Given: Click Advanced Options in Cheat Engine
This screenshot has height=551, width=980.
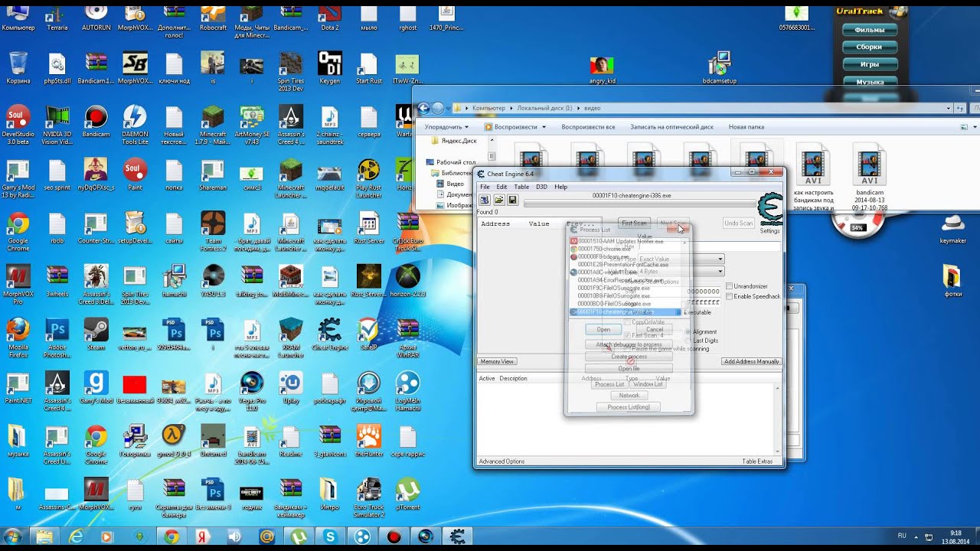Looking at the screenshot, I should (501, 461).
